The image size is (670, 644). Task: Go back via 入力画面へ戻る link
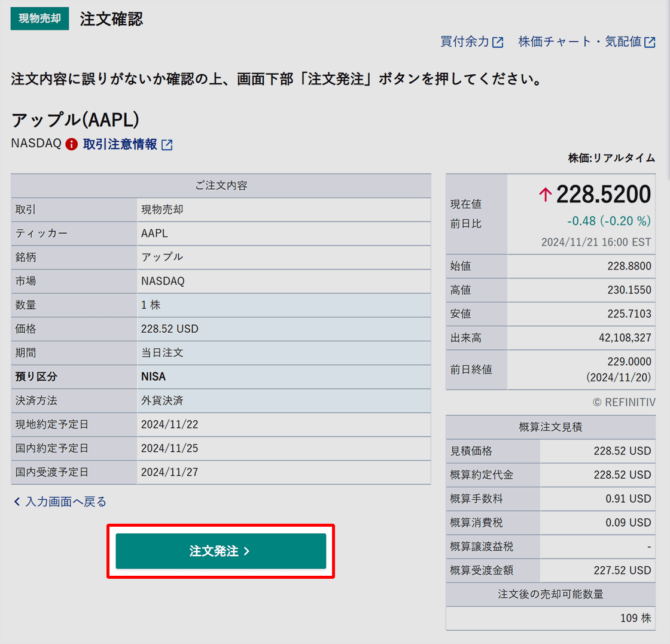[60, 502]
